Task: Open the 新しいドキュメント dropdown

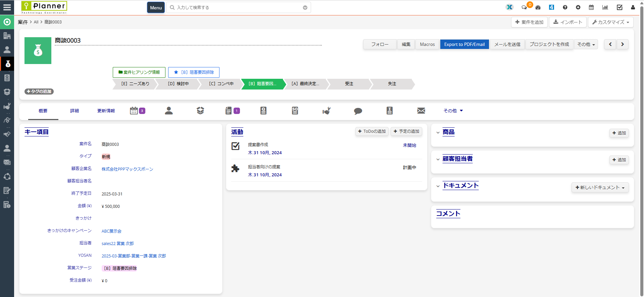Action: click(x=600, y=187)
